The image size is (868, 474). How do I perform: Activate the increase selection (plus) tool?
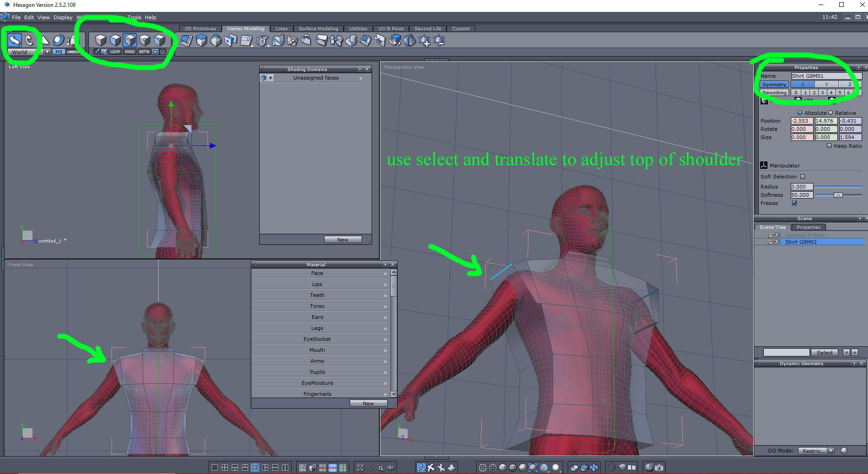pyautogui.click(x=425, y=41)
